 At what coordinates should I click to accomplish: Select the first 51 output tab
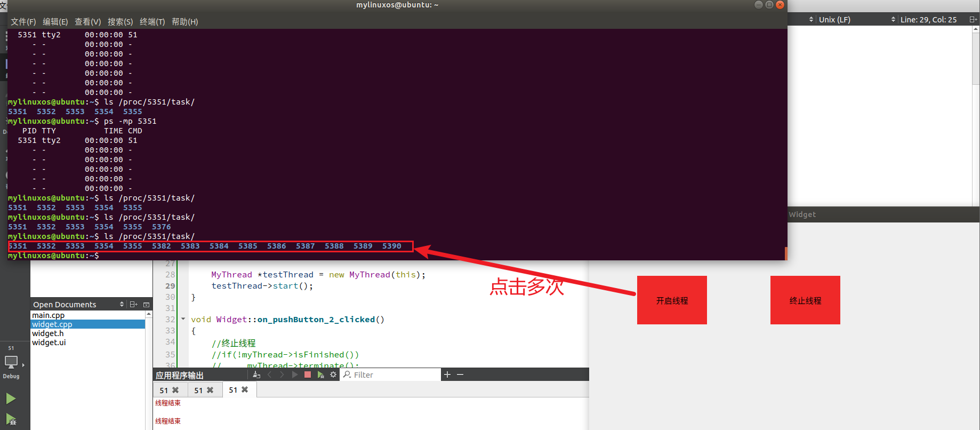click(170, 390)
